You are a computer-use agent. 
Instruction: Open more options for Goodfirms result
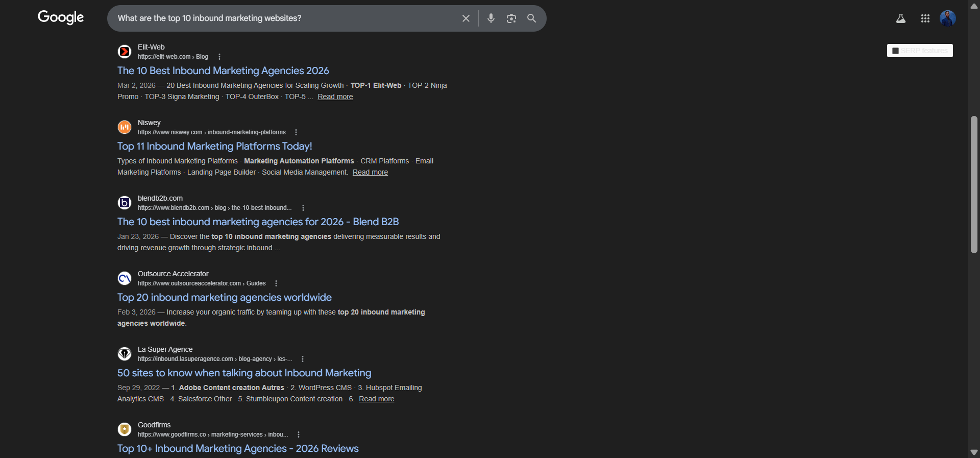(299, 435)
